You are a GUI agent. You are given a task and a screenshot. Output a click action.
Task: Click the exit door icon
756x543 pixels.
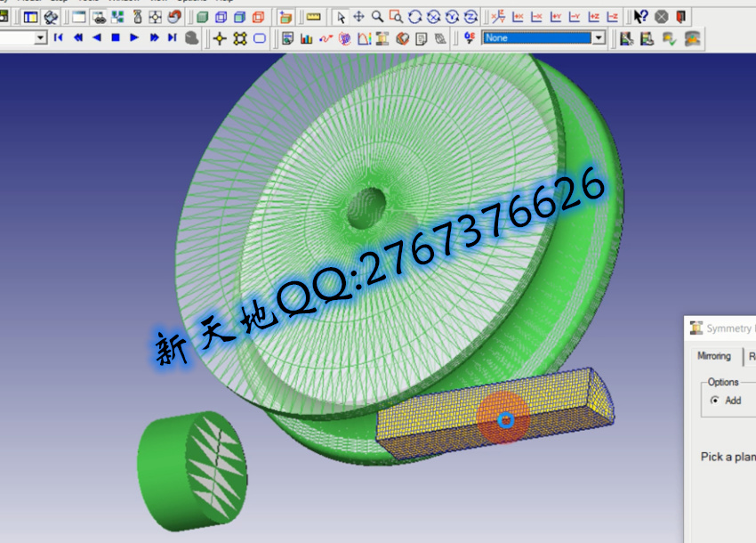680,17
